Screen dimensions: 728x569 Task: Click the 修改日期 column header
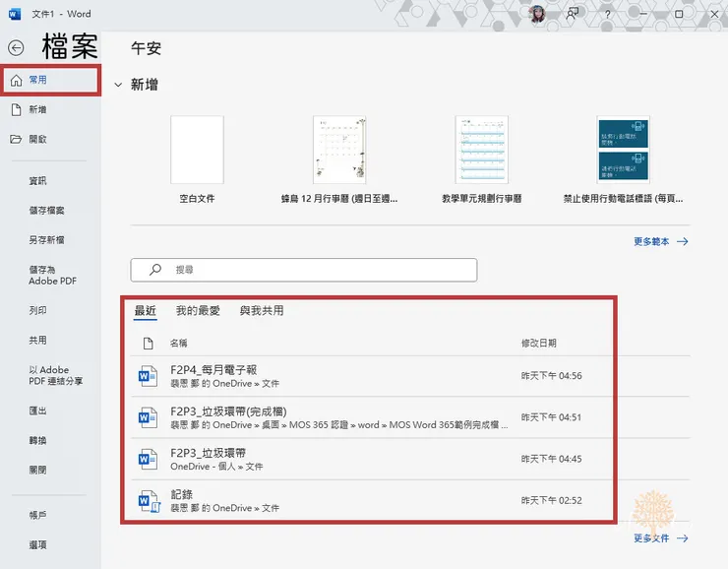[x=538, y=344]
